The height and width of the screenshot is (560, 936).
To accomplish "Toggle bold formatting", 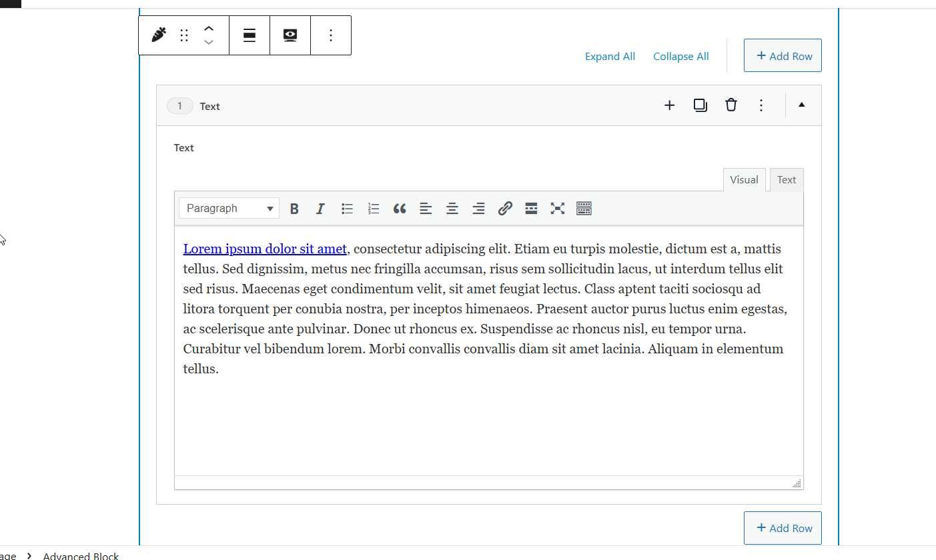I will (x=294, y=209).
